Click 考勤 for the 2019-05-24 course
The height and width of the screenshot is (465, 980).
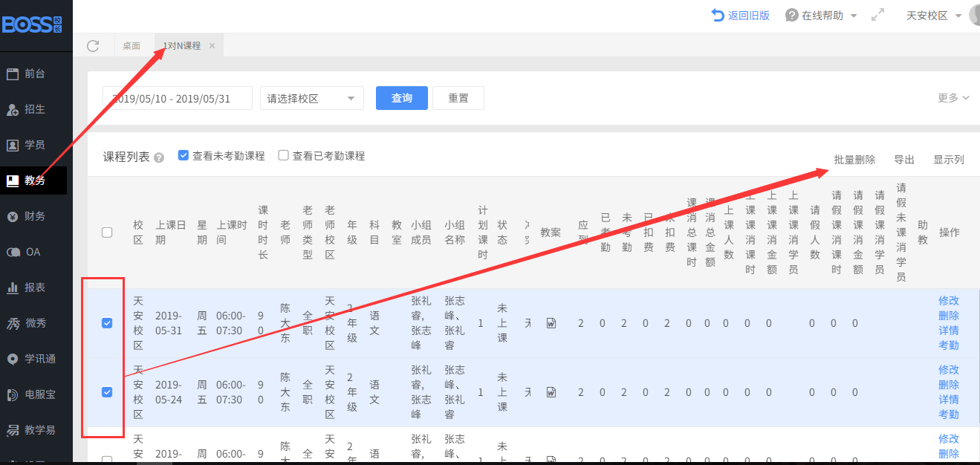point(949,414)
